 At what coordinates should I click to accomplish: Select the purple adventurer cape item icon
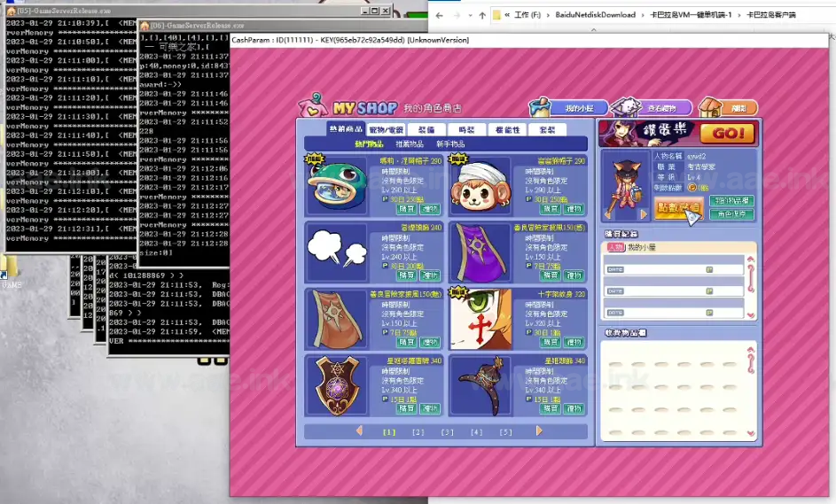(479, 252)
